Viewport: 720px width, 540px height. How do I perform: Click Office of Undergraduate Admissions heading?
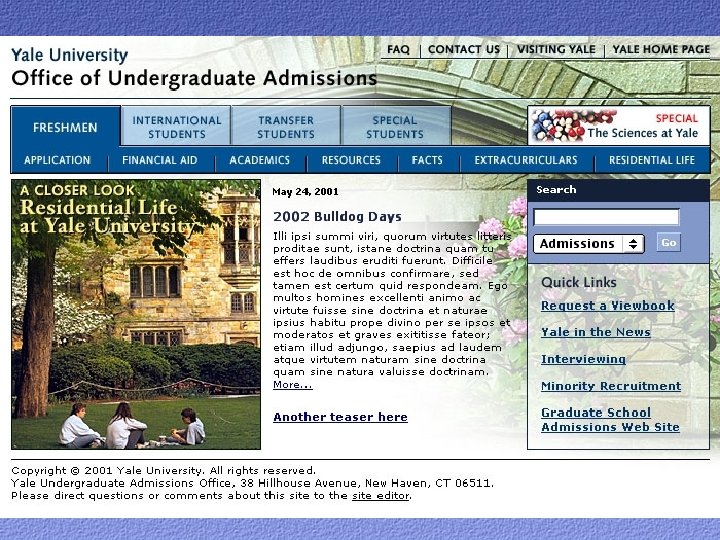tap(194, 79)
